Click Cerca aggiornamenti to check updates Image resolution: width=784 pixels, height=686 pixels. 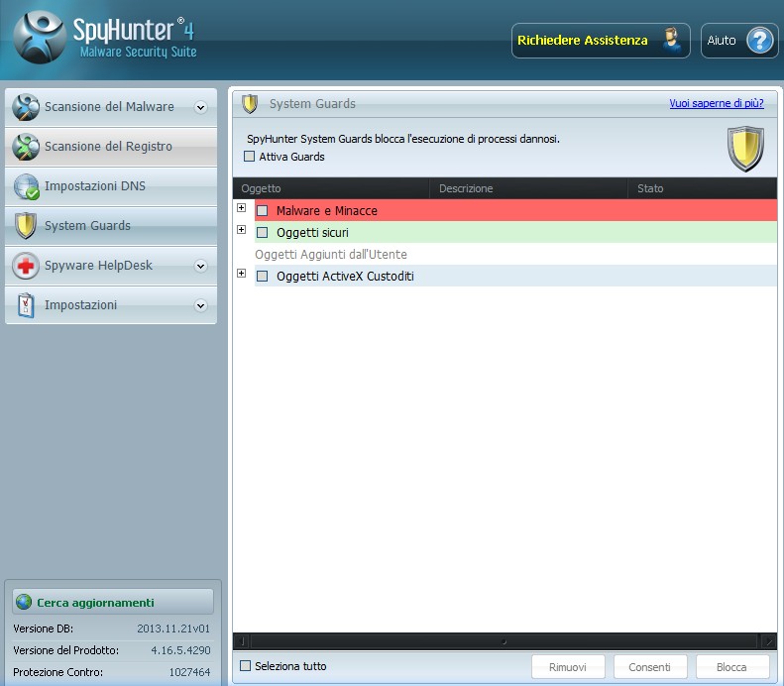[x=113, y=602]
